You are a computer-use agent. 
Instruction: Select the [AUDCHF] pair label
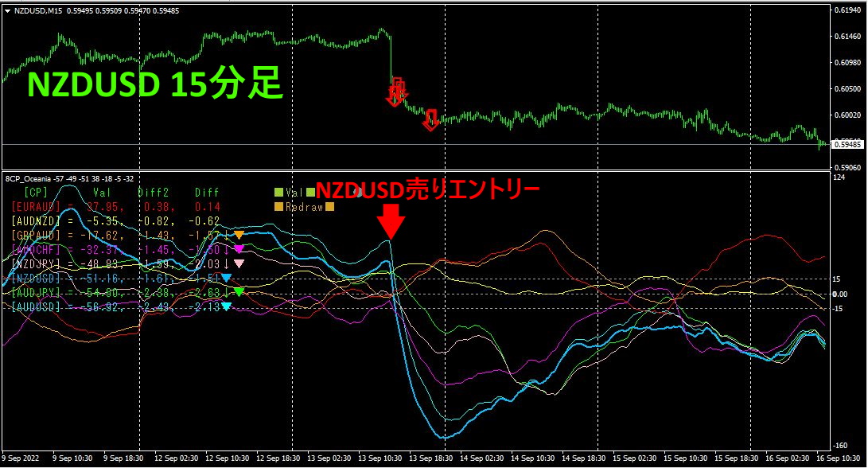point(36,250)
